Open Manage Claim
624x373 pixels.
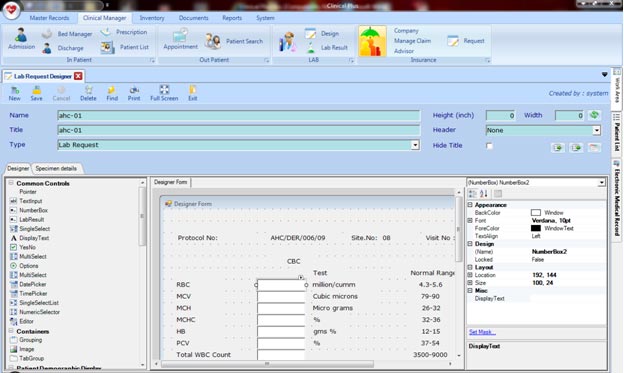(x=412, y=41)
